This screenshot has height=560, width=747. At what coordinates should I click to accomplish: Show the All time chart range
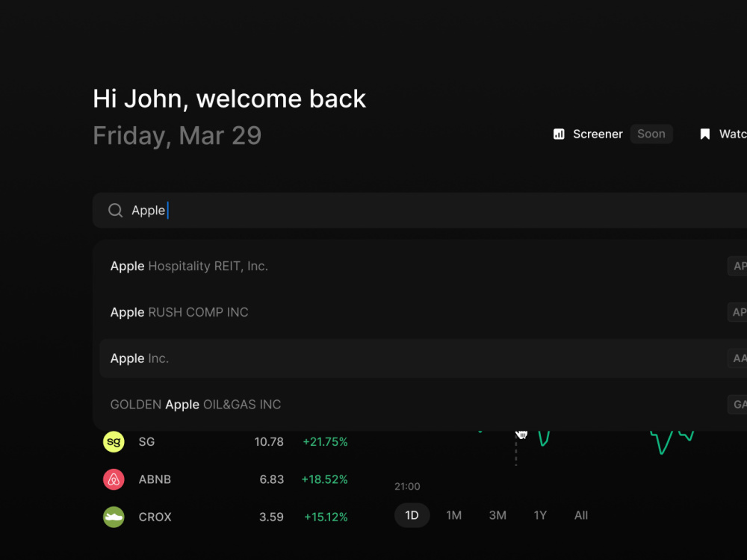coord(580,515)
